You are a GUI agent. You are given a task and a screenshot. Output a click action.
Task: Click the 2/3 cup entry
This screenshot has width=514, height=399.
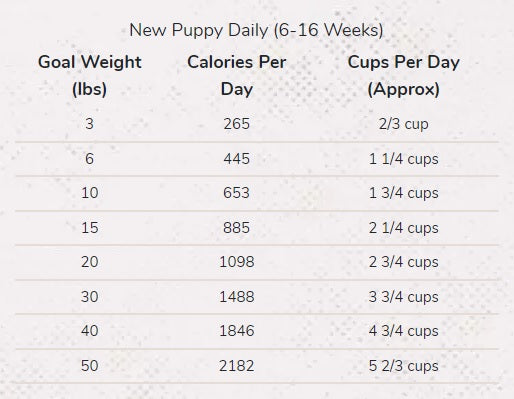tap(404, 124)
